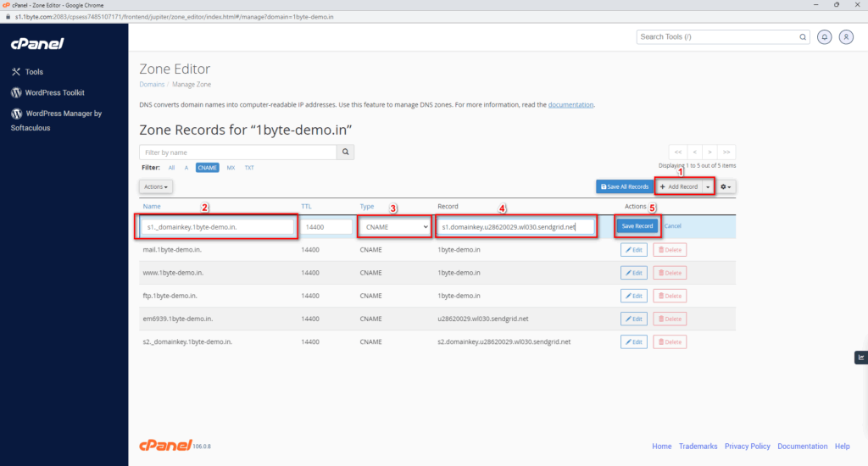Edit the www.1byte-demo.in. record

[634, 273]
